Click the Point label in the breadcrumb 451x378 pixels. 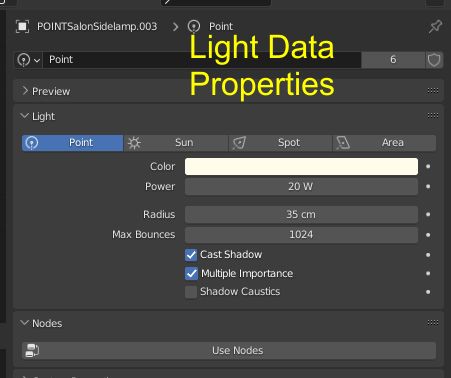point(221,27)
